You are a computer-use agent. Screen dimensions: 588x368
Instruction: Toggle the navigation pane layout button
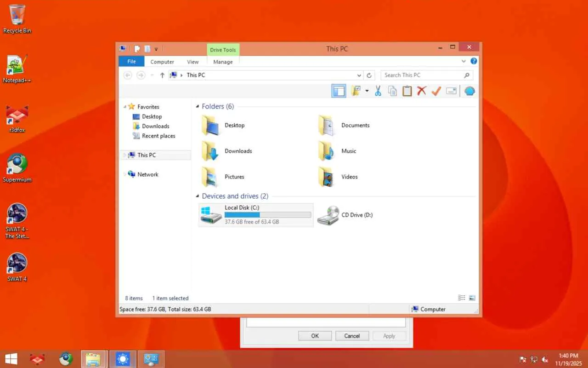coord(339,91)
